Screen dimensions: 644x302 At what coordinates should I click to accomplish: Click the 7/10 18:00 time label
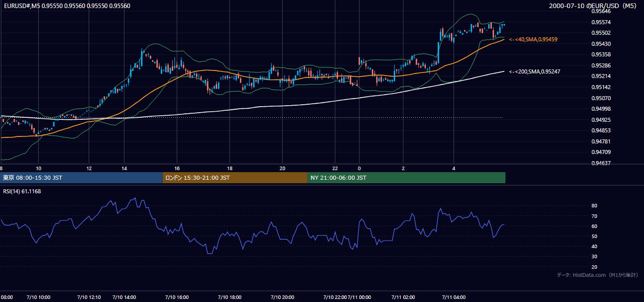point(230,297)
